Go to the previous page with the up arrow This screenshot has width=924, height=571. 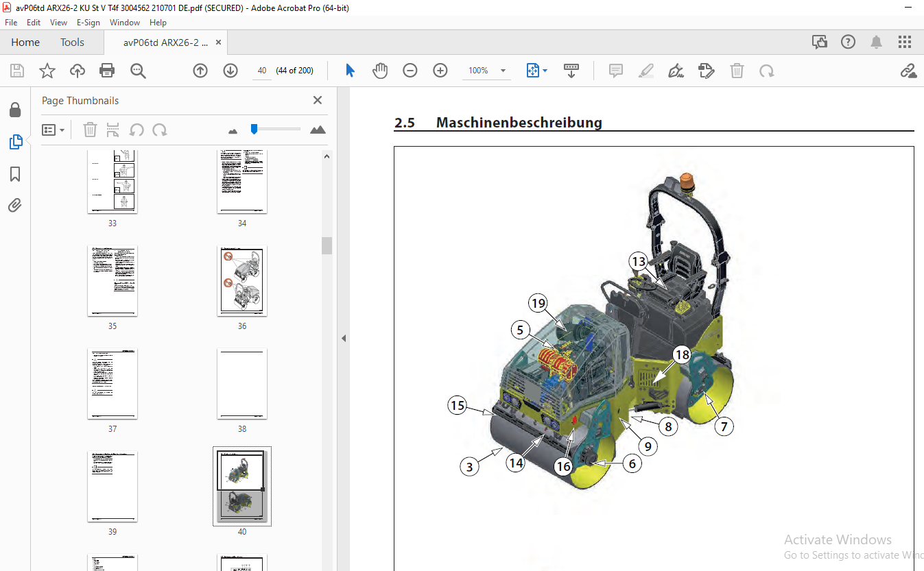pos(200,71)
